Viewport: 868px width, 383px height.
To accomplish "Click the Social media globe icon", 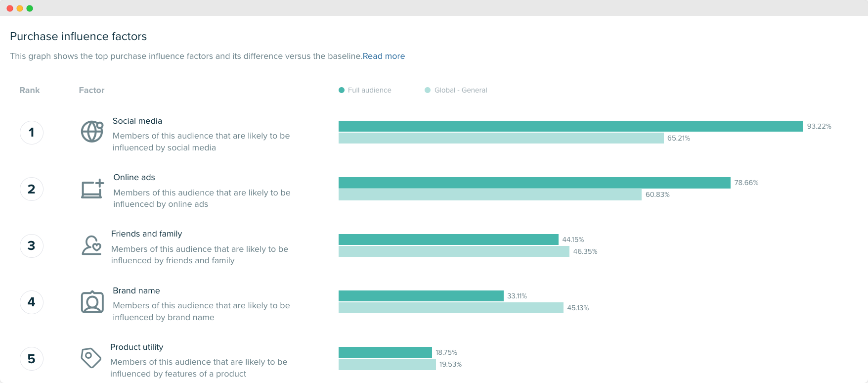I will pos(91,131).
